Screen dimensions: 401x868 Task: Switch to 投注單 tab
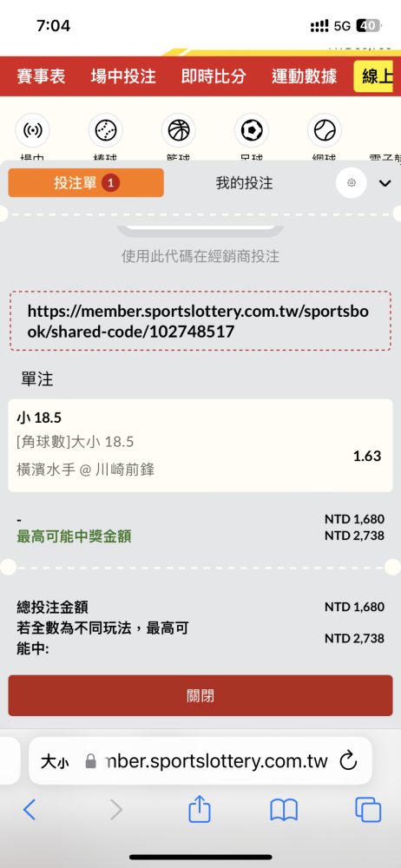(x=86, y=182)
